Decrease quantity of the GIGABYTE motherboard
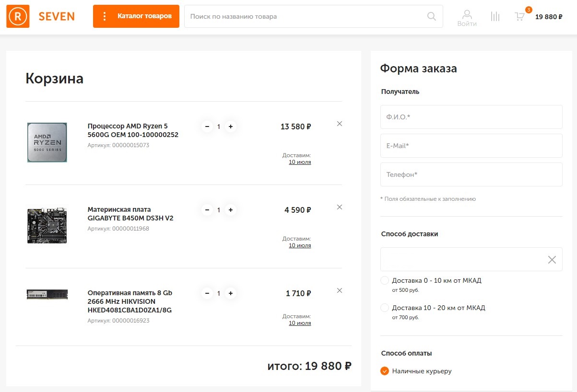The image size is (577, 392). click(x=207, y=210)
